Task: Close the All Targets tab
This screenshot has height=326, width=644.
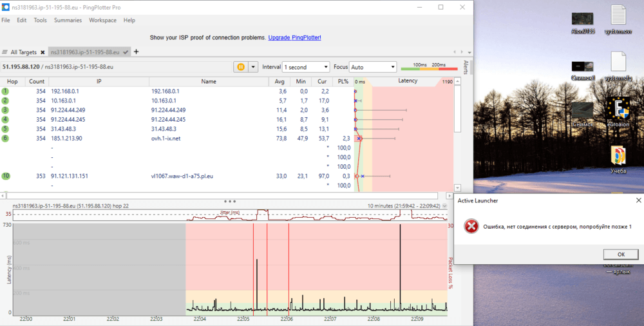Action: [x=43, y=52]
